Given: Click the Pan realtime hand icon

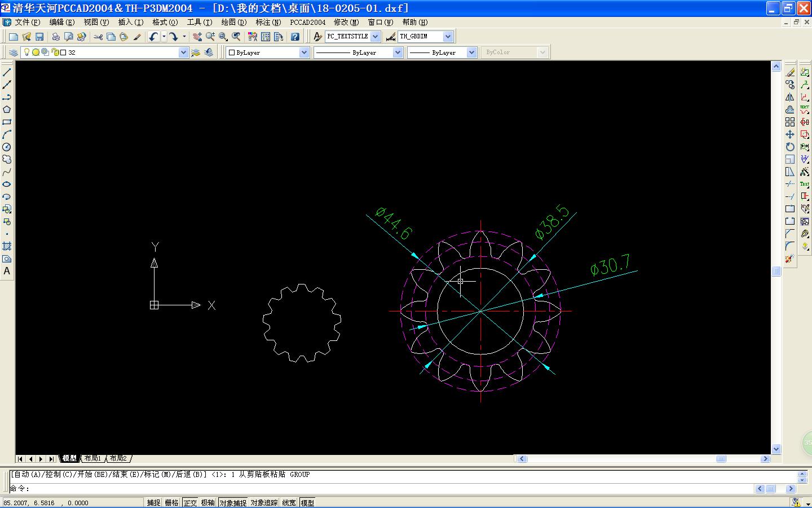Looking at the screenshot, I should point(197,37).
